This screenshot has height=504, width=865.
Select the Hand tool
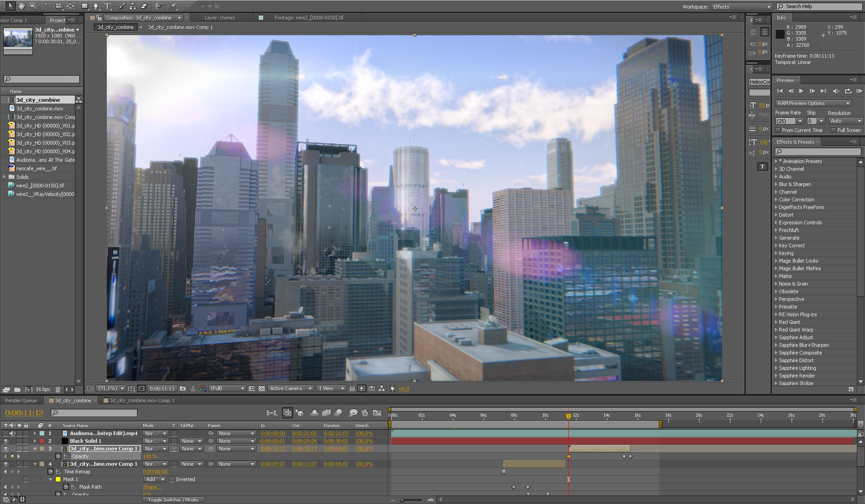[22, 6]
